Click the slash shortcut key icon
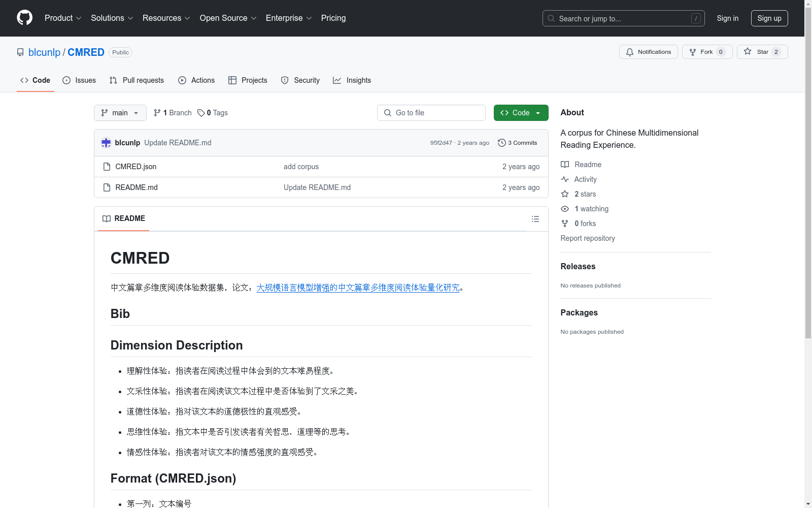Viewport: 812px width, 508px height. coord(696,18)
